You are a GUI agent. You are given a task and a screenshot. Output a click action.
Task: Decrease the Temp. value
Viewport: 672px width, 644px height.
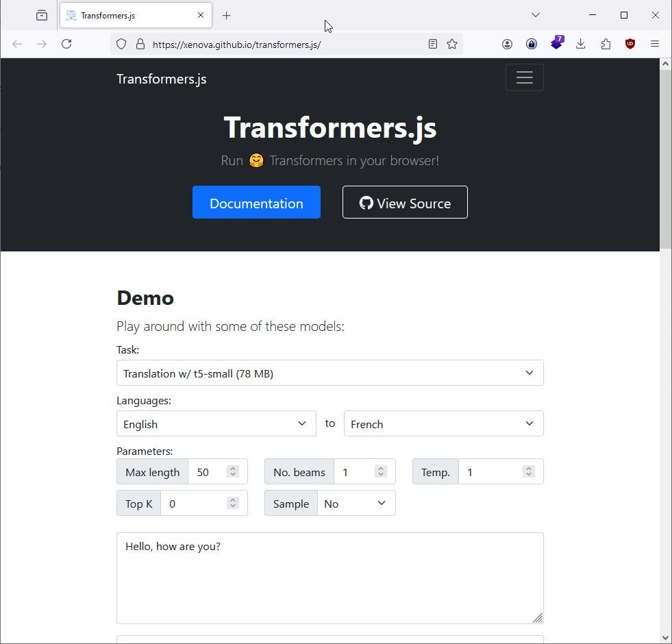coord(529,475)
